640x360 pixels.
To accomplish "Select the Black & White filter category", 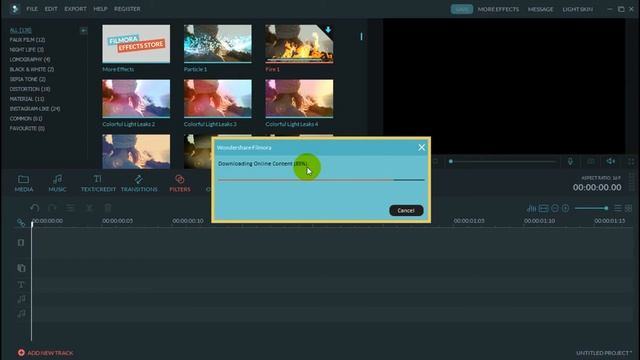I will pos(31,69).
